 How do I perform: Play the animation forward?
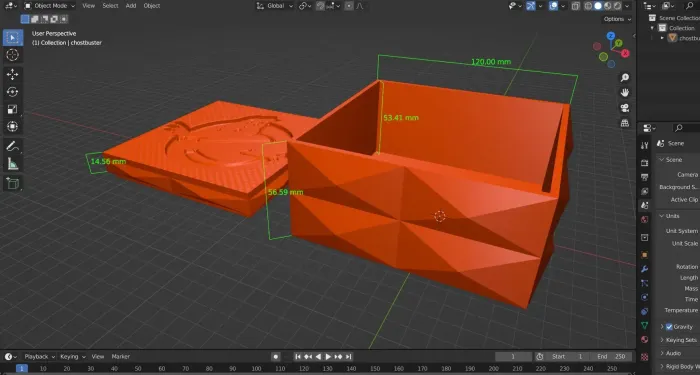(x=328, y=357)
